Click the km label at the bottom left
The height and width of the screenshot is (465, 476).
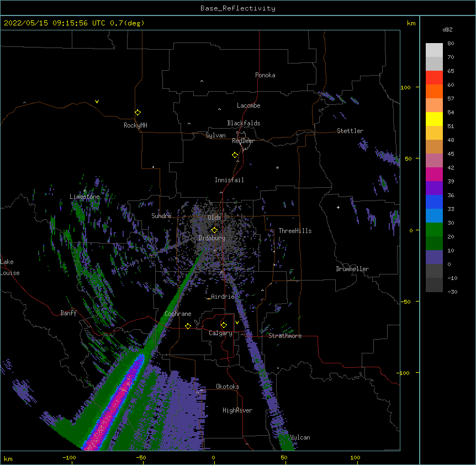8,458
